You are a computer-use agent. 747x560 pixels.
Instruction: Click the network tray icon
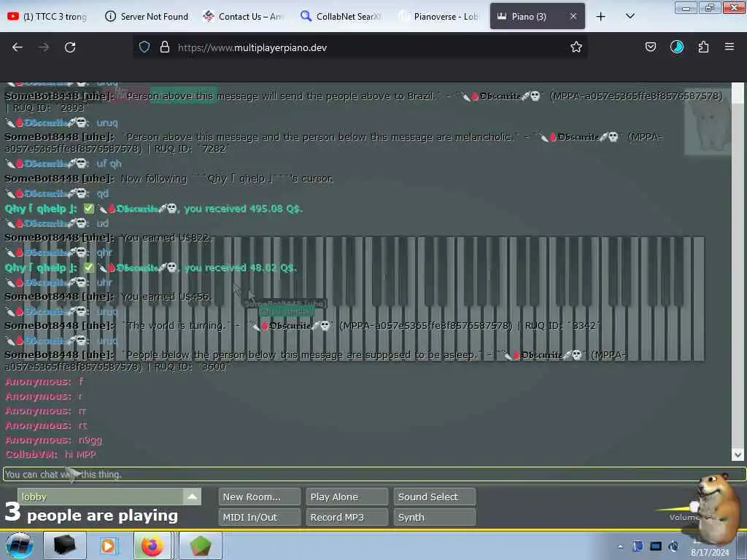pyautogui.click(x=656, y=546)
